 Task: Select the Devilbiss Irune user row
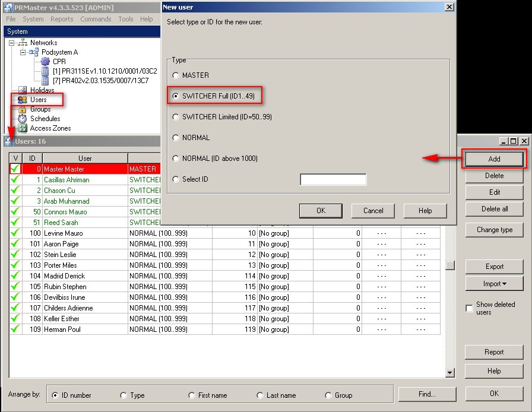pyautogui.click(x=224, y=297)
